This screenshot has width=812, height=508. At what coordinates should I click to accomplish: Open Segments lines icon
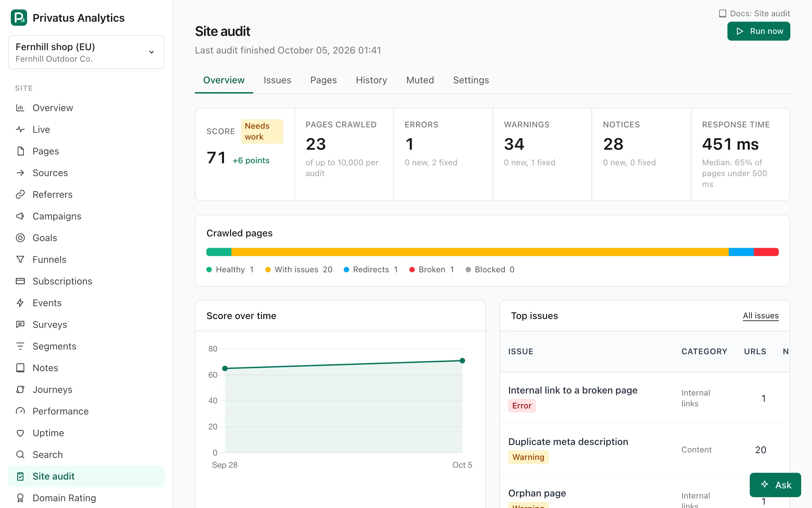tap(20, 346)
